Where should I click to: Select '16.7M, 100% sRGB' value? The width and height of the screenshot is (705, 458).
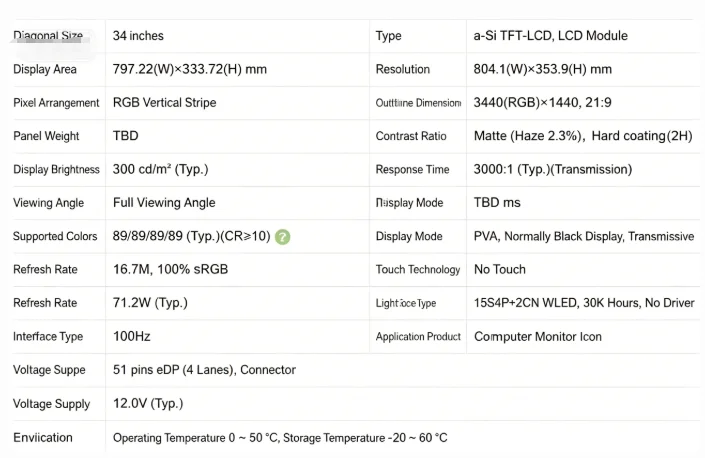click(x=170, y=269)
